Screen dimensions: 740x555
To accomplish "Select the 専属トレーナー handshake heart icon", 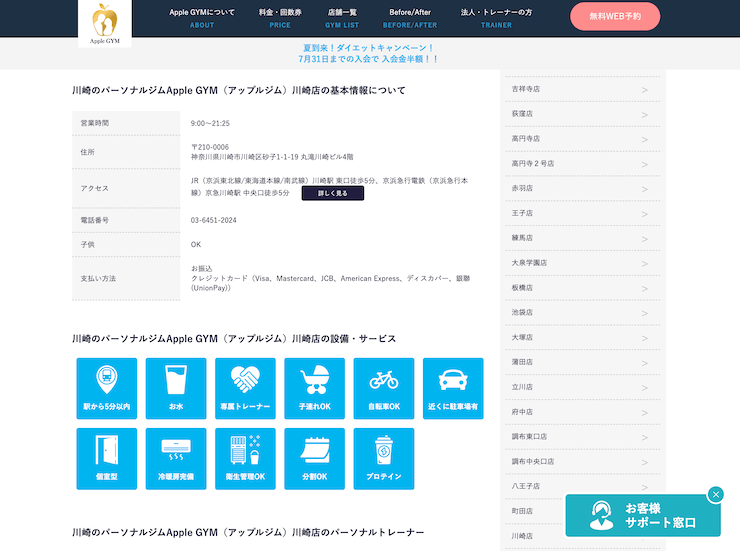I will point(245,388).
